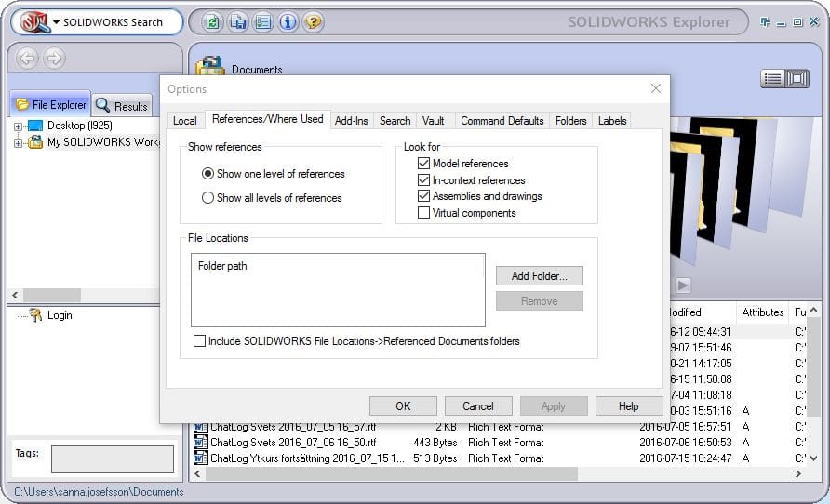830x504 pixels.
Task: Click the green refresh icon in the toolbar
Action: click(x=213, y=22)
